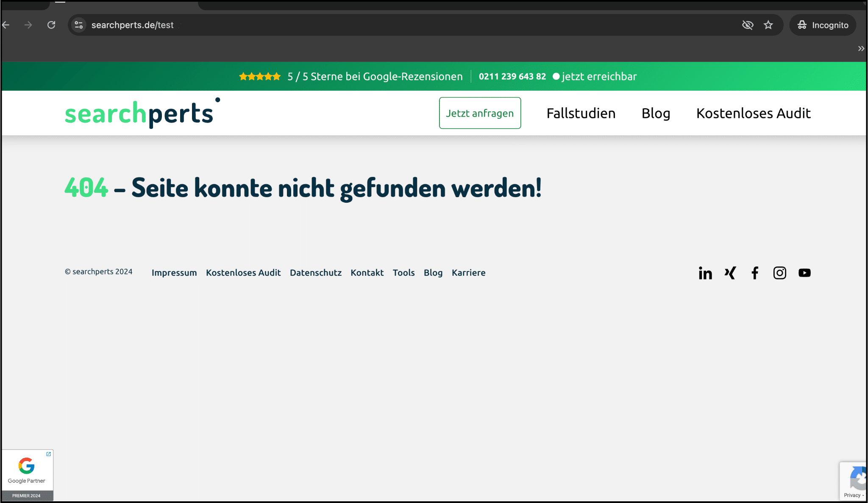Call the phone number 0211 239 643 82
This screenshot has width=868, height=503.
click(512, 76)
